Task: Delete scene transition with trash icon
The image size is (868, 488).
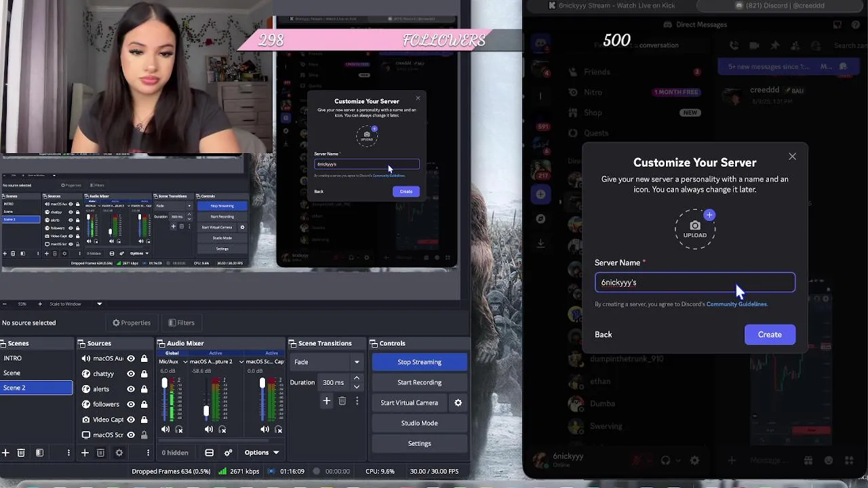Action: click(x=342, y=401)
